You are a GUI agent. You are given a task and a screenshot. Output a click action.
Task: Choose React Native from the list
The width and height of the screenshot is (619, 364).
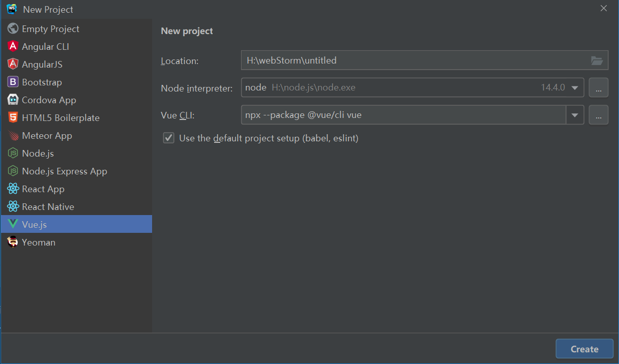coord(76,207)
